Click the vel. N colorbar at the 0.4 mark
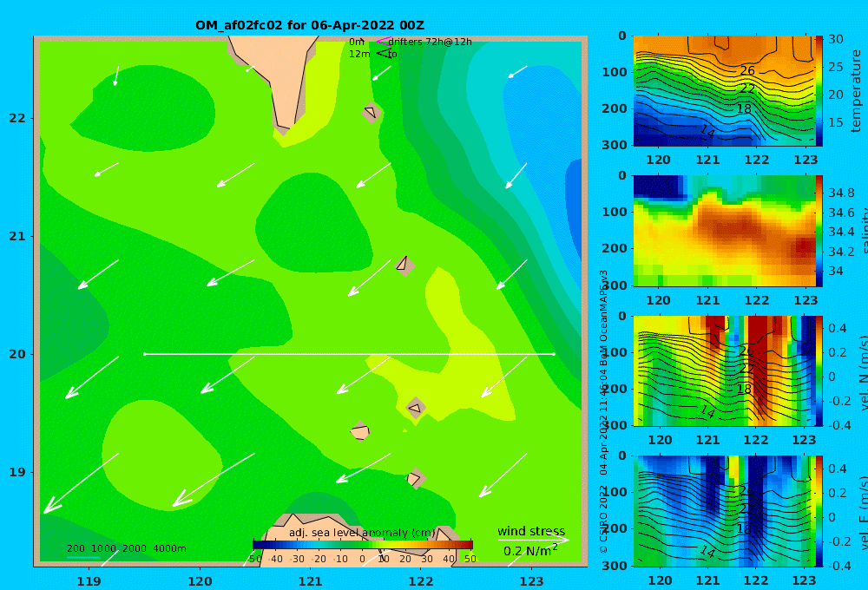The height and width of the screenshot is (590, 868). click(819, 328)
